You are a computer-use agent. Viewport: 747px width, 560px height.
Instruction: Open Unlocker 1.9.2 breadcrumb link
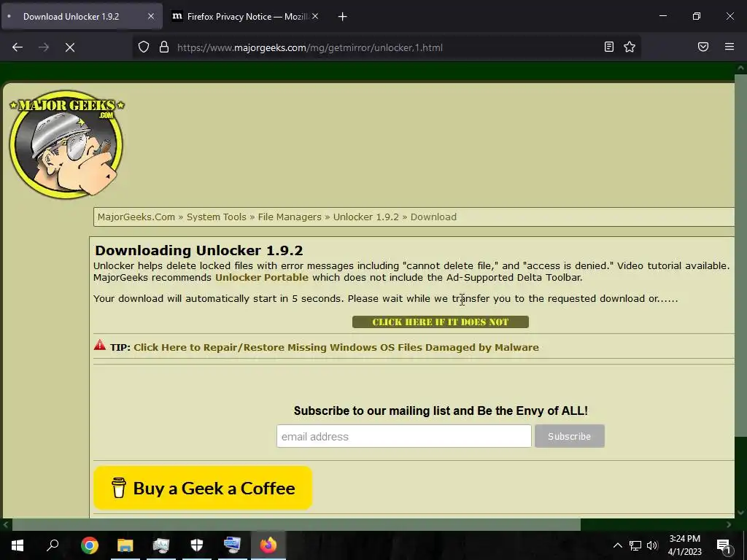pos(366,217)
